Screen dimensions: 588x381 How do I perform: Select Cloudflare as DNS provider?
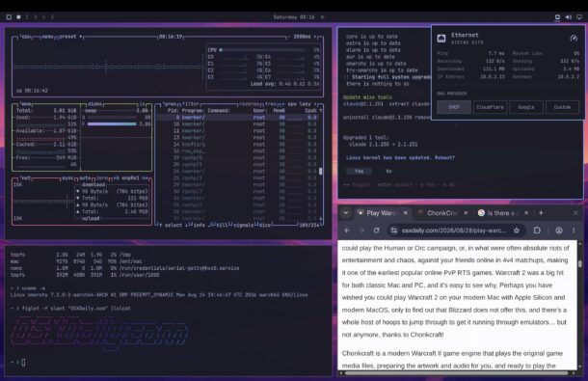pyautogui.click(x=490, y=107)
